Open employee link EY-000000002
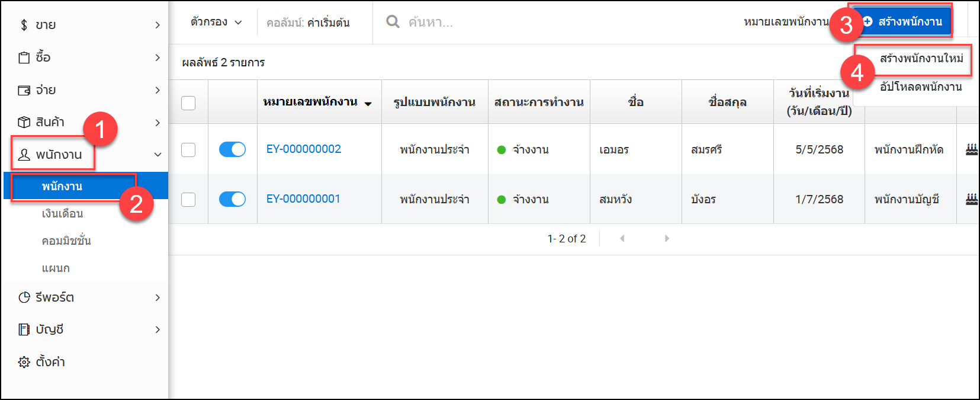980x400 pixels. pos(303,149)
